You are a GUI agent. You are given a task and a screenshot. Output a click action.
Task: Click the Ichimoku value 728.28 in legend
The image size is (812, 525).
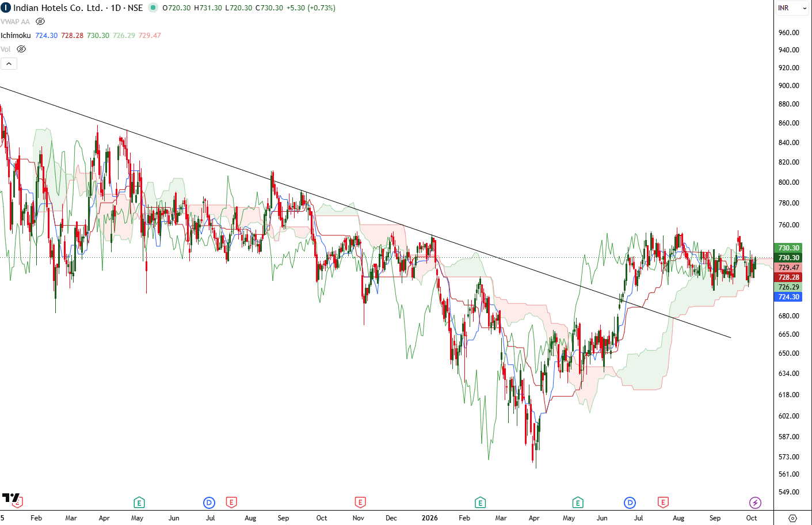73,35
